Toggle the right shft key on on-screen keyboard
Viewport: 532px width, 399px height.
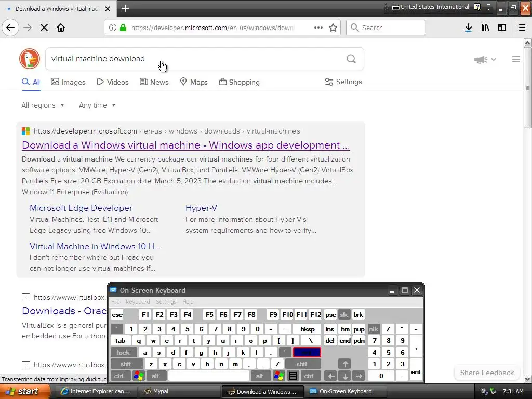pyautogui.click(x=302, y=364)
